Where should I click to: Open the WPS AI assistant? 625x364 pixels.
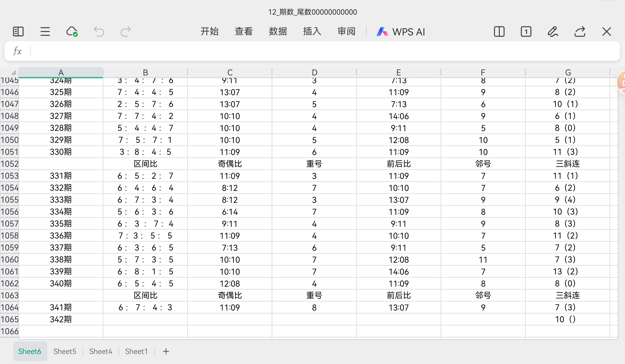(x=401, y=32)
